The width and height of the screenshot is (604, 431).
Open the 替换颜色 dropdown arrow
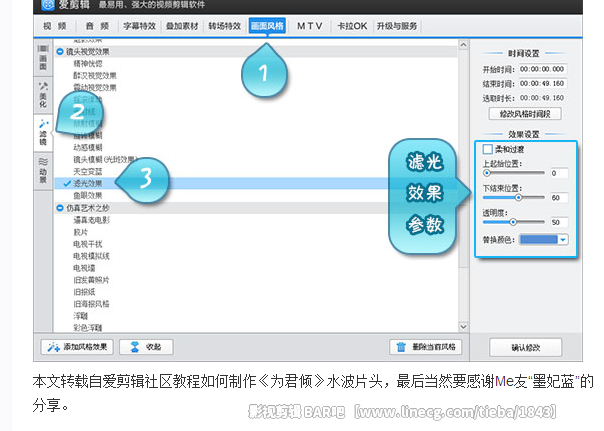(x=563, y=240)
